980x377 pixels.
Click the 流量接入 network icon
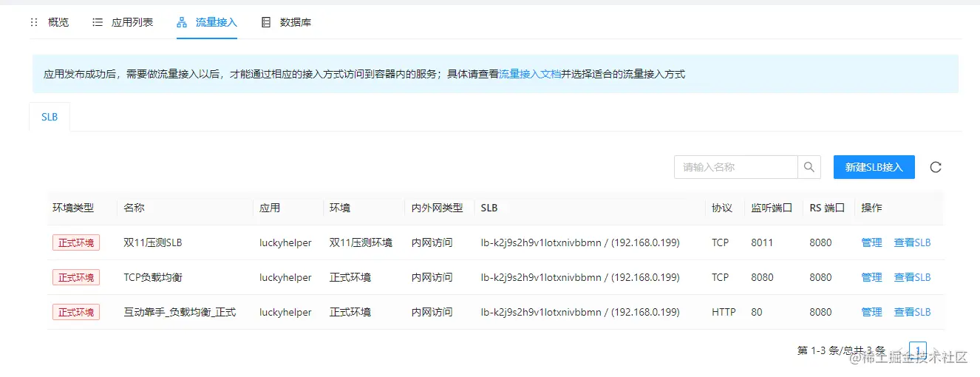[x=182, y=22]
